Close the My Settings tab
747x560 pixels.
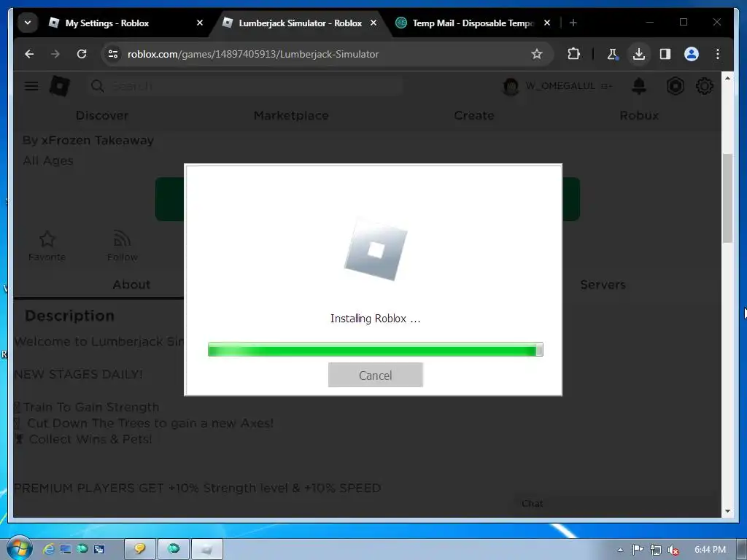pyautogui.click(x=200, y=23)
